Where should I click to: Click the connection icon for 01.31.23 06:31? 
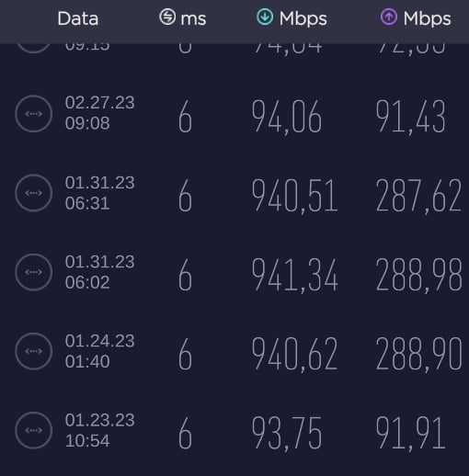(x=34, y=193)
